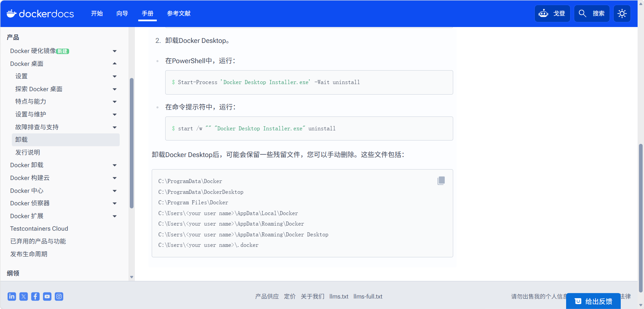Click the 新建 badge on Docker 硬化镜像
Screen dimensions: 644x309
point(62,51)
